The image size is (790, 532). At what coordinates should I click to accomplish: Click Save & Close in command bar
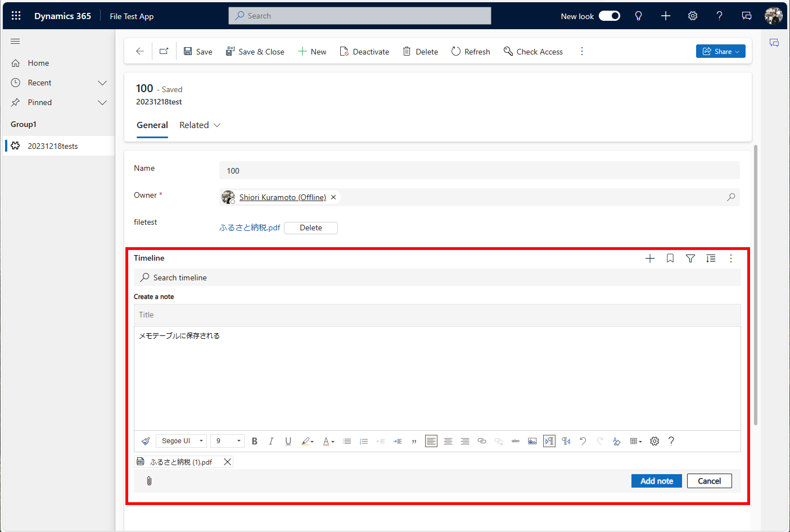click(x=255, y=51)
